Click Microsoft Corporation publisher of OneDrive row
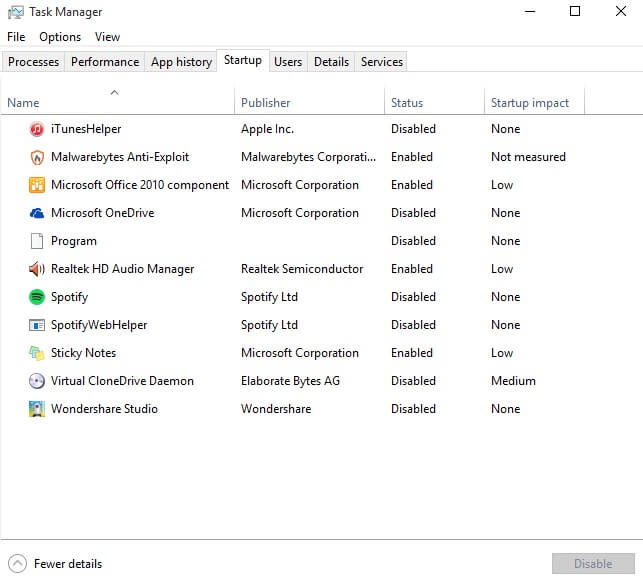643x585 pixels. (299, 213)
